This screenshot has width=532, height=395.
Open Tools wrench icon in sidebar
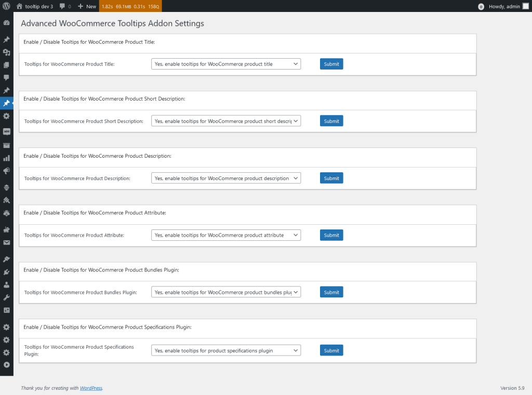6,298
